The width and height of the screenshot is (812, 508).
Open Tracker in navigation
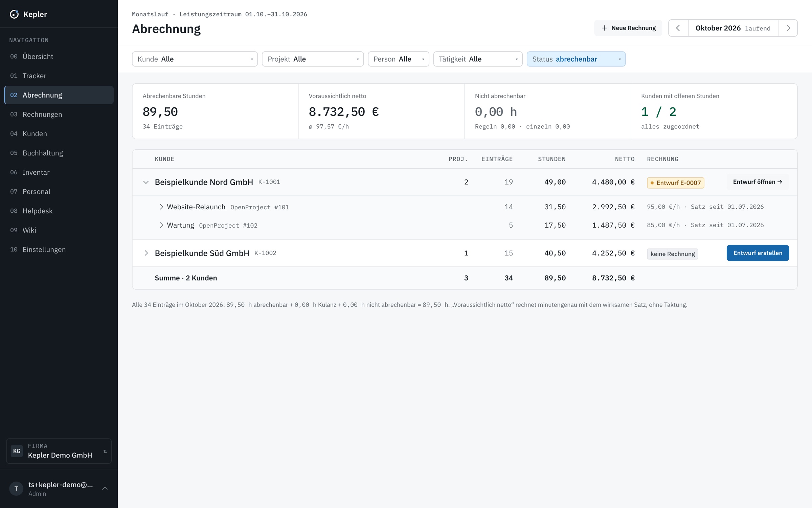click(59, 76)
